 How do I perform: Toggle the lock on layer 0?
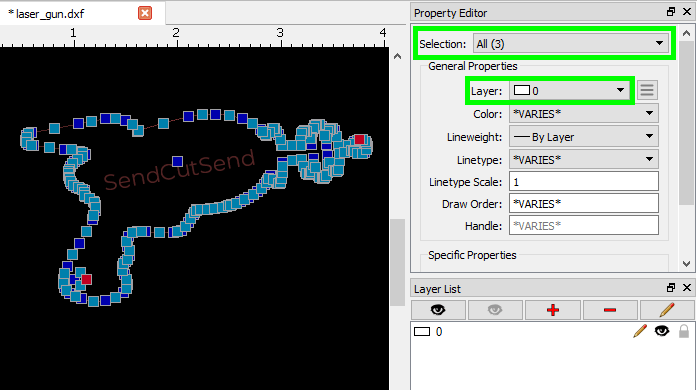coord(684,331)
